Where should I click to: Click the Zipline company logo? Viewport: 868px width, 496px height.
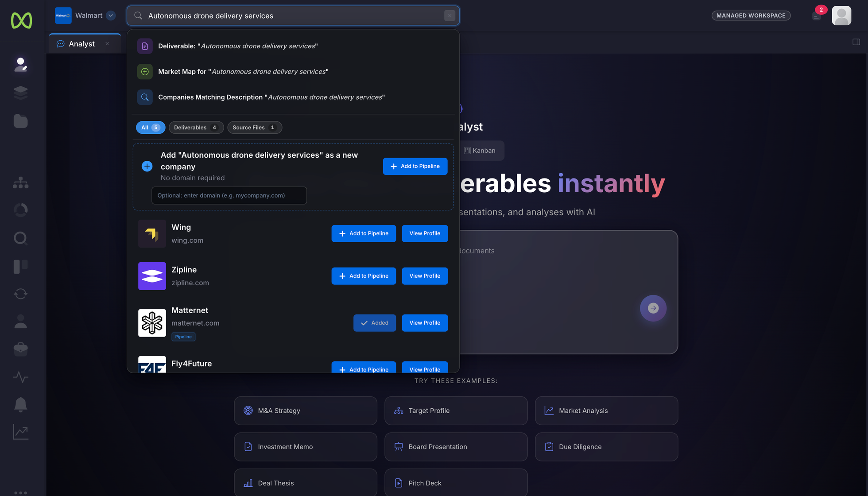[152, 276]
